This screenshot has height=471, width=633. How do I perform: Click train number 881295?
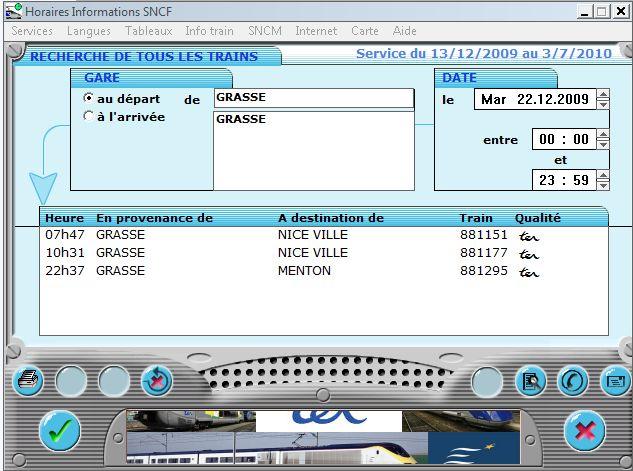point(484,270)
